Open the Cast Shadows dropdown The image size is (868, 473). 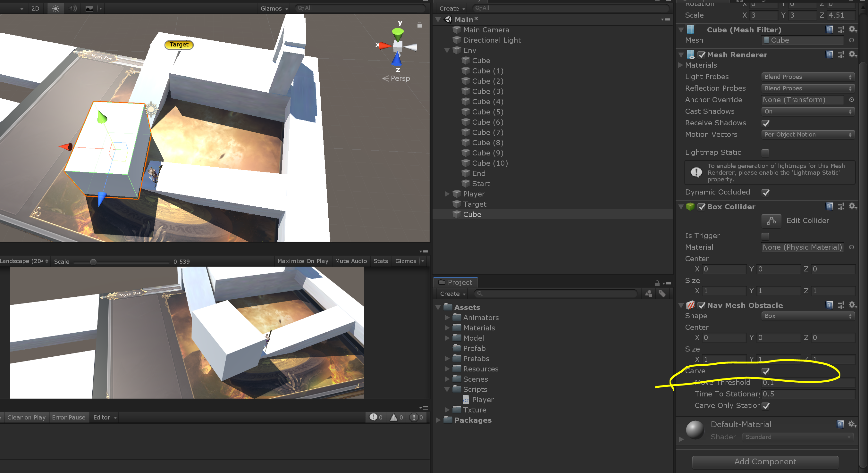808,112
